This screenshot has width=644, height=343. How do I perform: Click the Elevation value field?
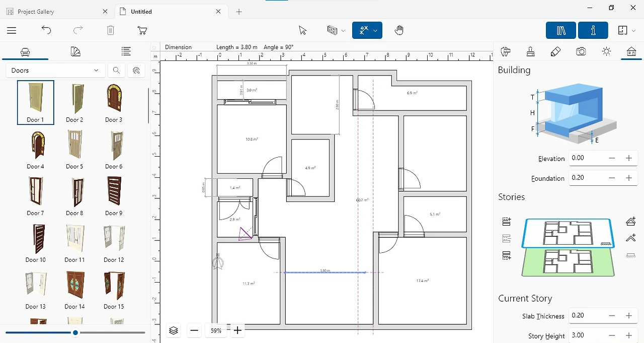tap(585, 158)
